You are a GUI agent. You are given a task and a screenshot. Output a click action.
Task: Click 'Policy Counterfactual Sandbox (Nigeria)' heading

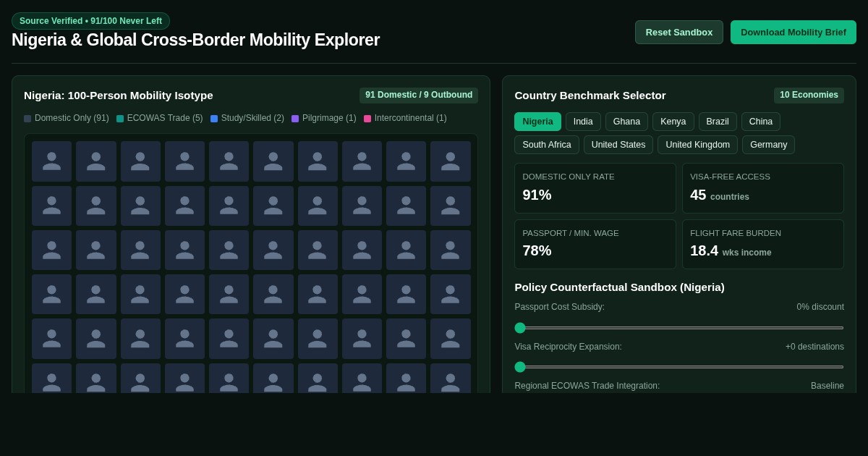619,287
